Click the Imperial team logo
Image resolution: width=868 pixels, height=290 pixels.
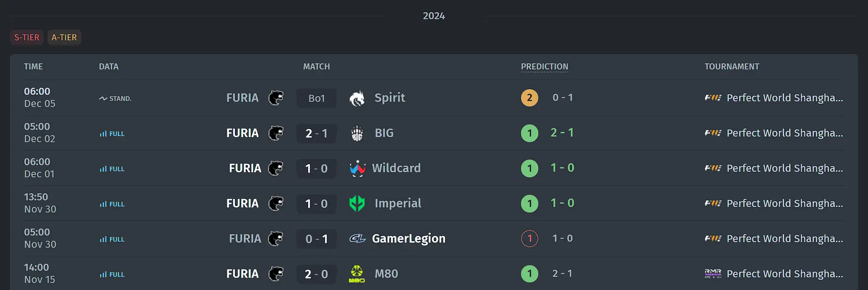[357, 204]
